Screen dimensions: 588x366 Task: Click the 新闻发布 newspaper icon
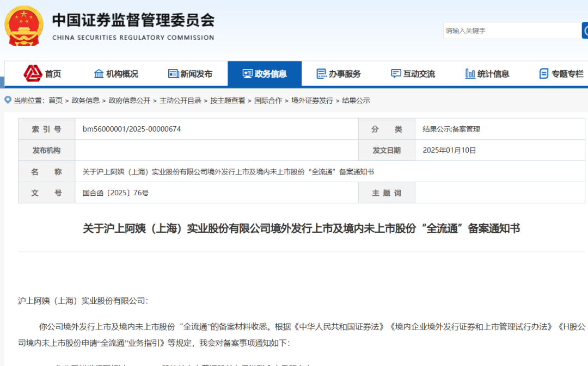click(173, 74)
